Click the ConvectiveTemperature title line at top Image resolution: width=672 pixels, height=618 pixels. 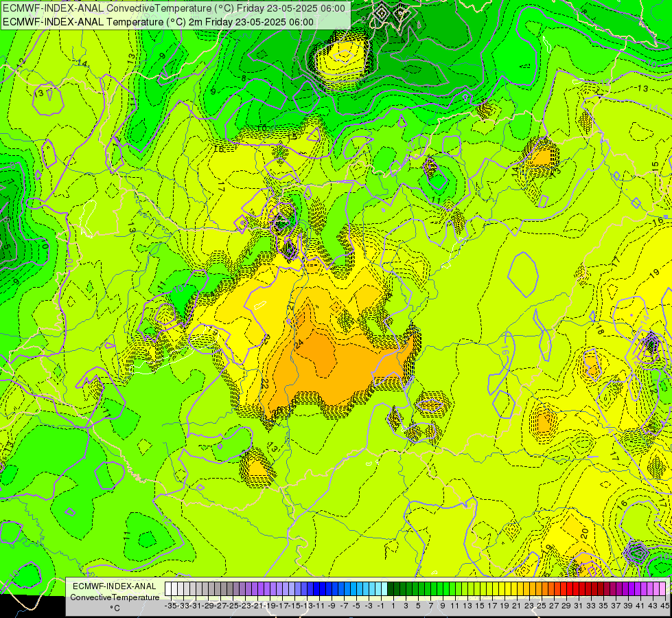[x=174, y=8]
